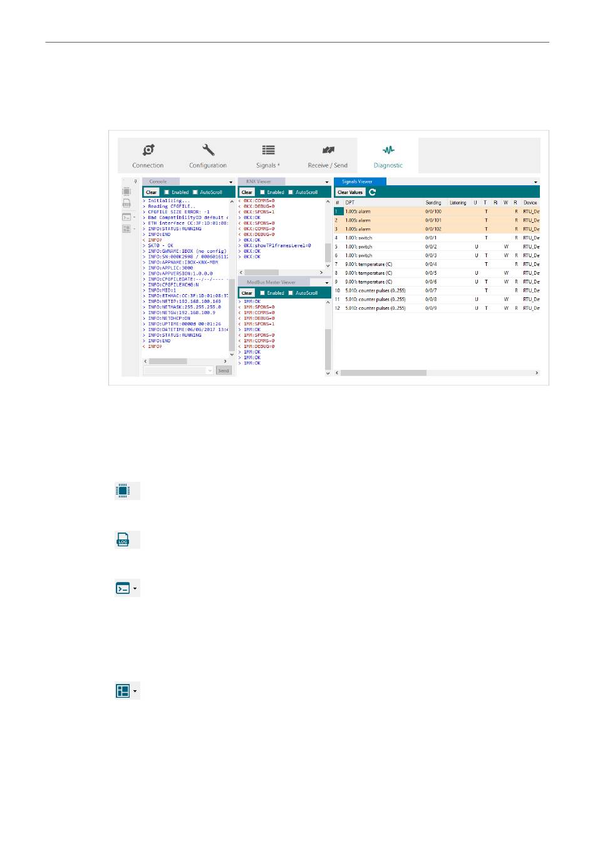The width and height of the screenshot is (595, 868).
Task: Click Clear in ModBus Master Viewer
Action: coord(247,293)
